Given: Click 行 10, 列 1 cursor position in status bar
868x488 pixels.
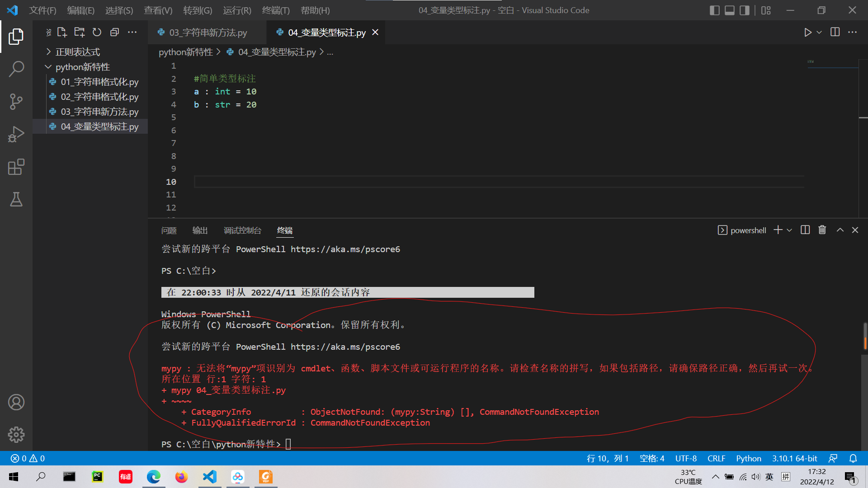Looking at the screenshot, I should coord(608,458).
